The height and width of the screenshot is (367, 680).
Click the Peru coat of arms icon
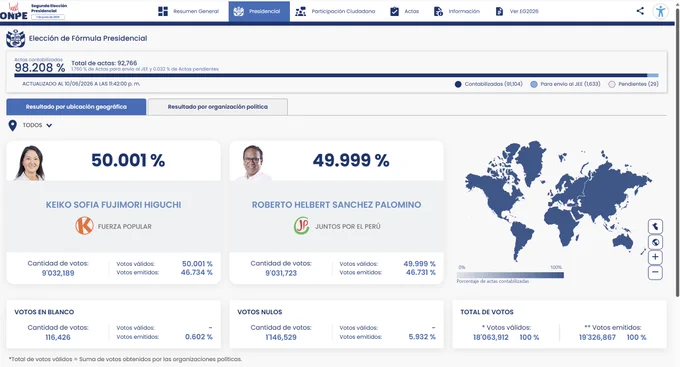pos(15,39)
